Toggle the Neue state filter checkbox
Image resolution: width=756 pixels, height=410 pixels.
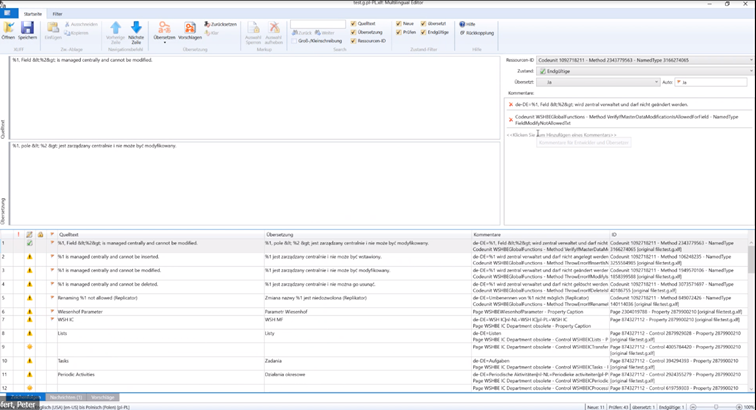click(398, 24)
